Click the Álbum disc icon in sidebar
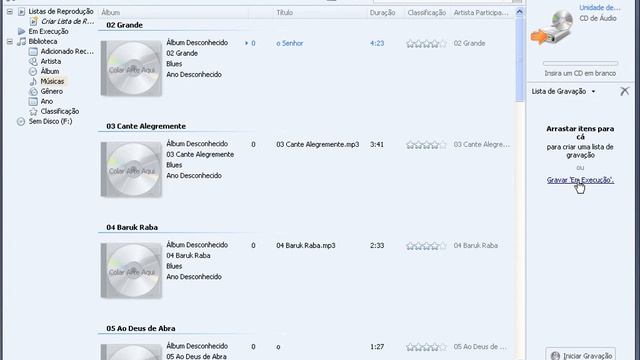The width and height of the screenshot is (640, 360). (33, 71)
